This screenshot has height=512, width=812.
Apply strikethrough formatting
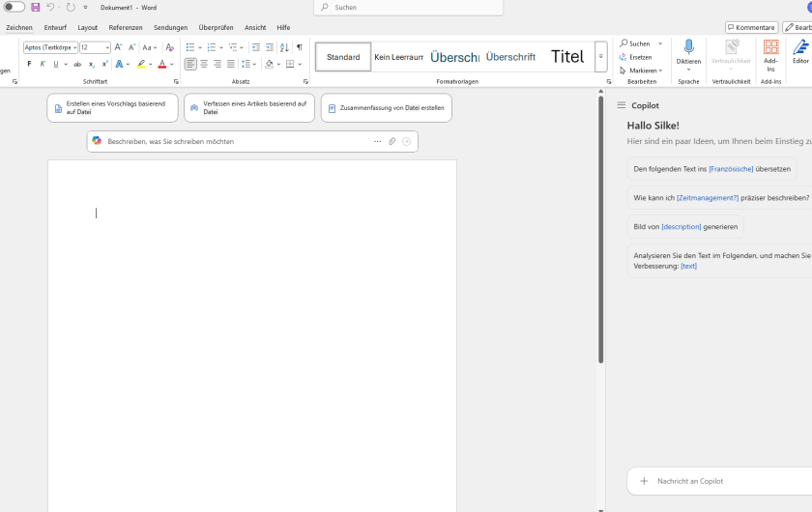(77, 64)
